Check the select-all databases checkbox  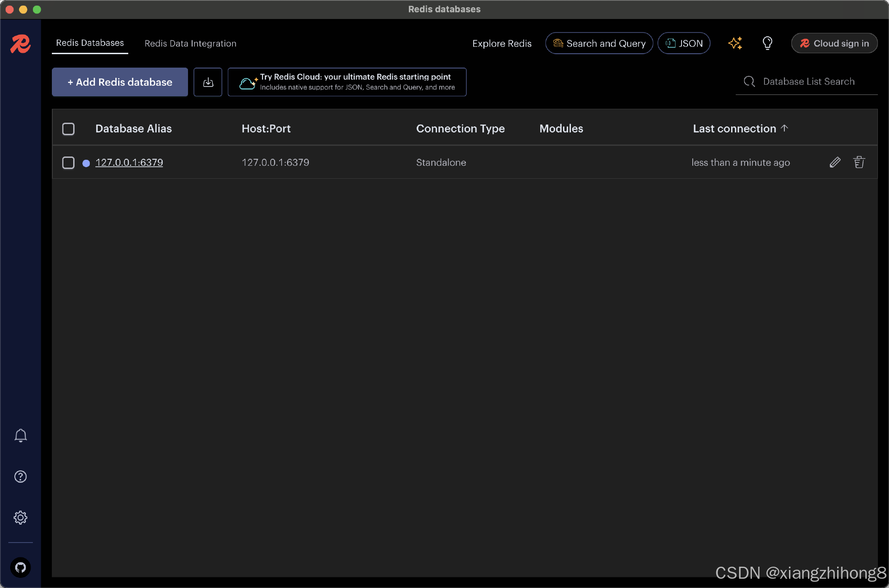pos(68,129)
